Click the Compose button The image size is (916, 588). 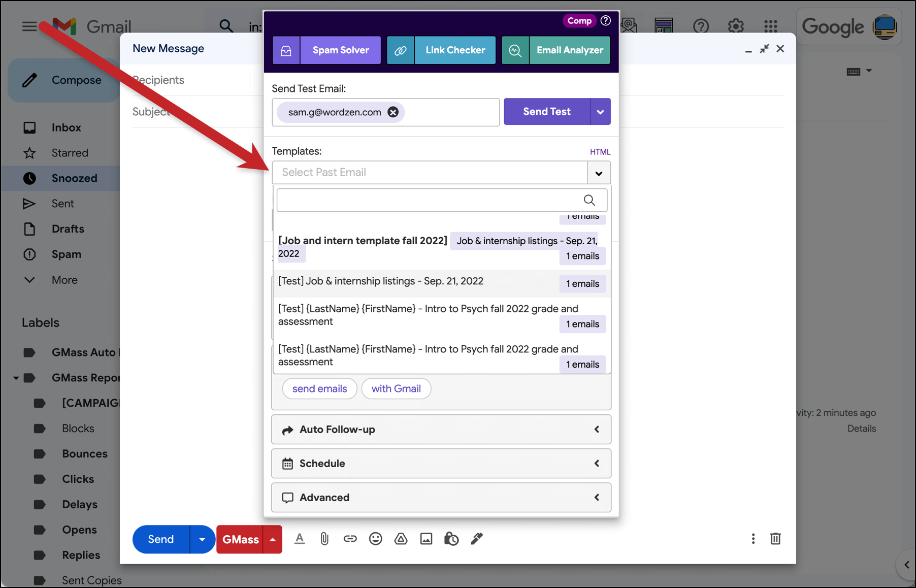(x=63, y=80)
